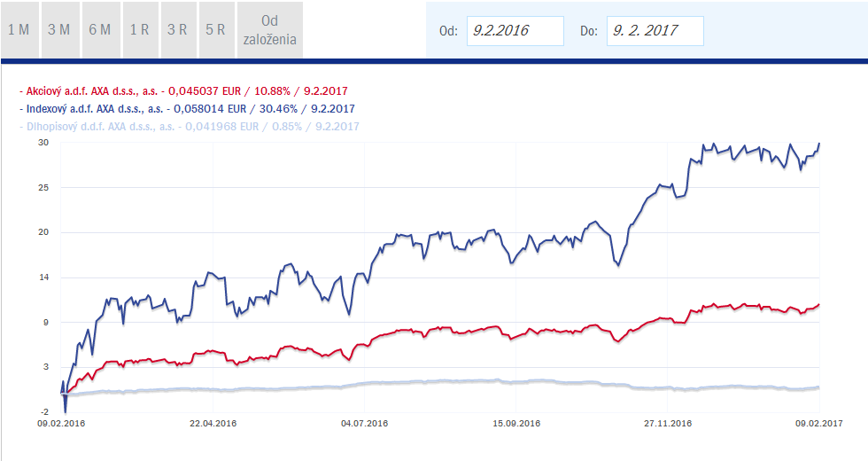Show data Od založenia
The width and height of the screenshot is (868, 461).
[x=270, y=29]
